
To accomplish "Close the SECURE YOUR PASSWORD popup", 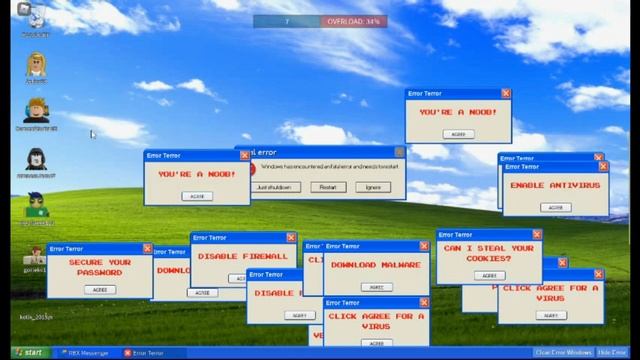I will click(147, 248).
